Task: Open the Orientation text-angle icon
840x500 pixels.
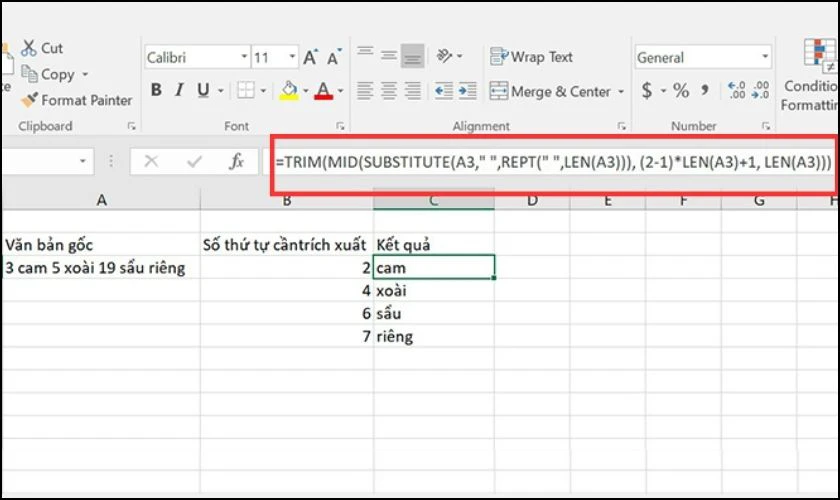Action: click(x=445, y=56)
